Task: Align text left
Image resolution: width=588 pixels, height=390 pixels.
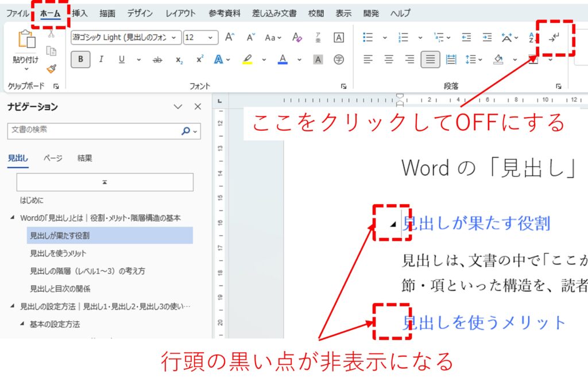Action: 368,59
